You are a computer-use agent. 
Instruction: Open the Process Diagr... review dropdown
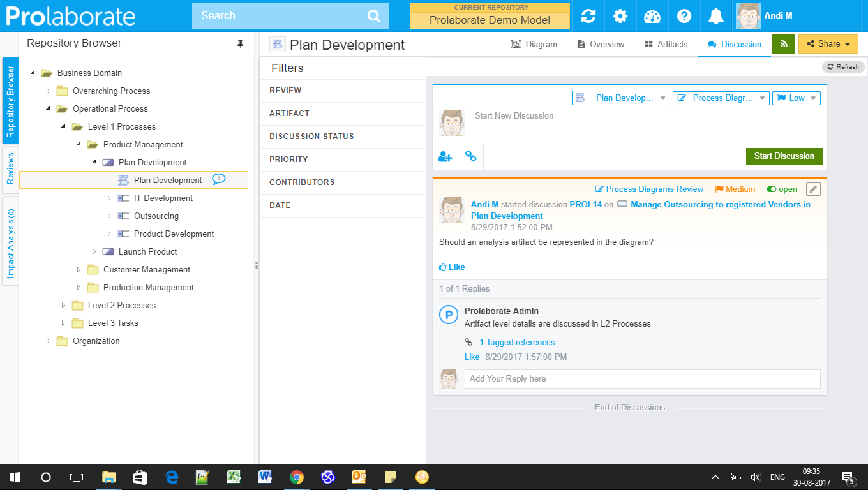coord(721,98)
